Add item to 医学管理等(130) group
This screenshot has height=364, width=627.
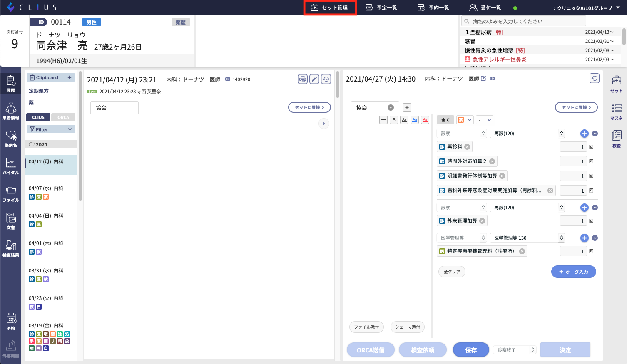(585, 238)
